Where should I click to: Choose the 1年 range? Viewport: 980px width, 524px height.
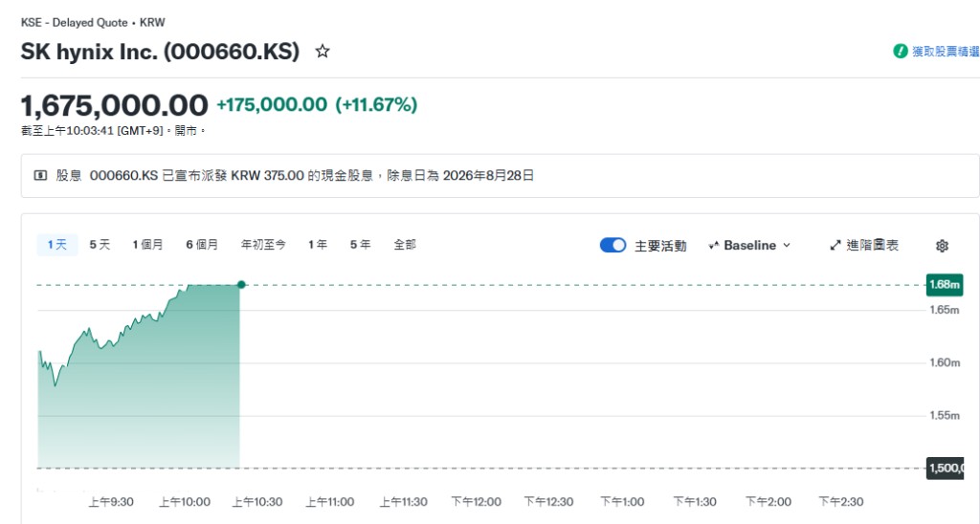tap(318, 245)
